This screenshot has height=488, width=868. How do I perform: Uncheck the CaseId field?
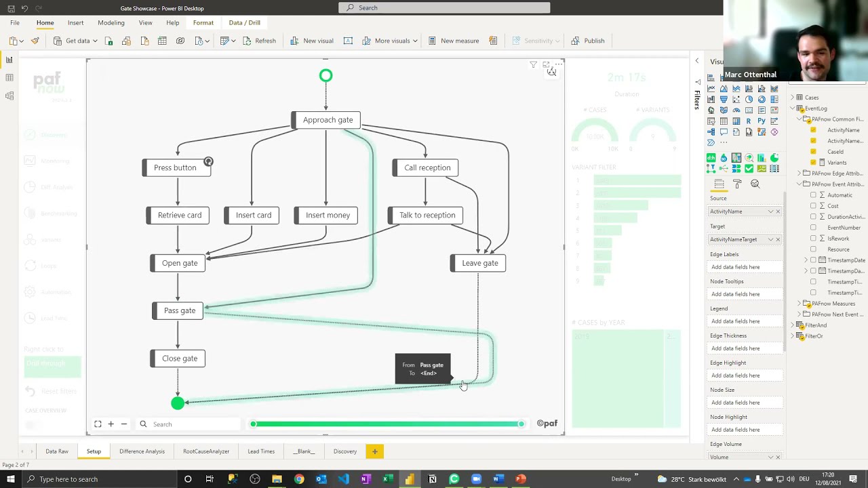click(x=813, y=152)
